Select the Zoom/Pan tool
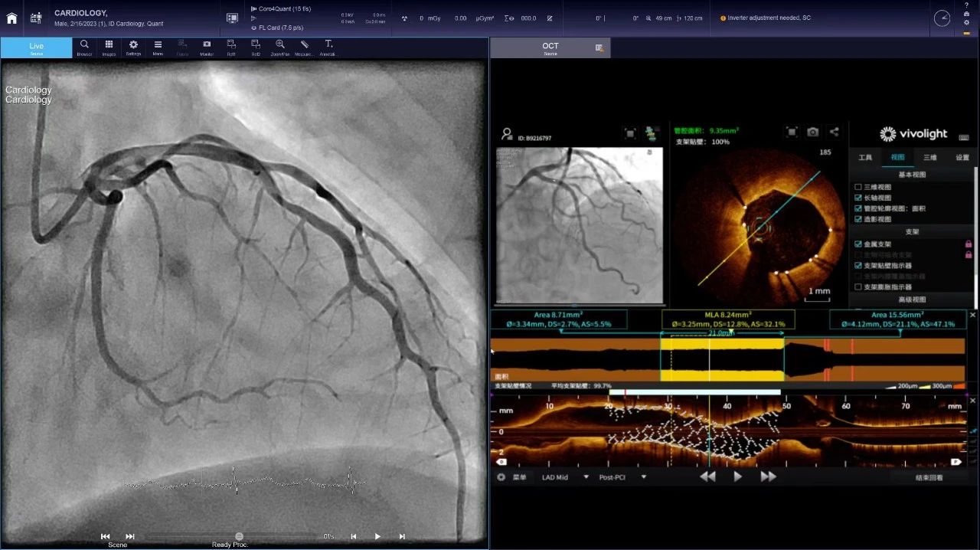This screenshot has width=980, height=550. click(280, 47)
